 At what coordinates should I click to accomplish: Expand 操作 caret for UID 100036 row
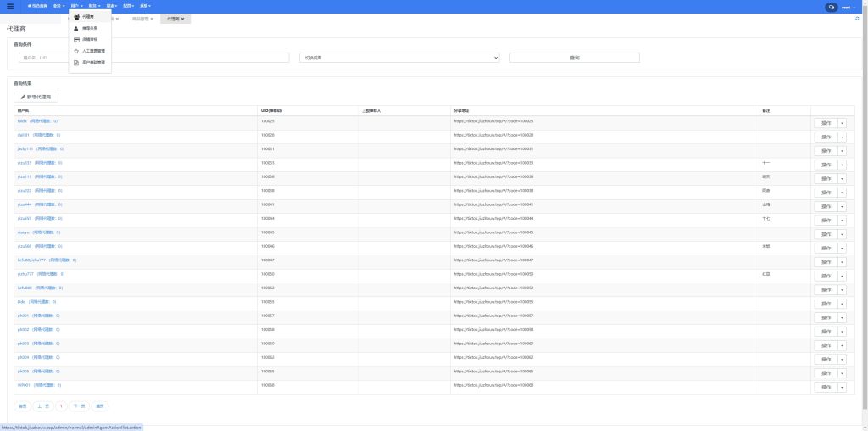pyautogui.click(x=842, y=178)
